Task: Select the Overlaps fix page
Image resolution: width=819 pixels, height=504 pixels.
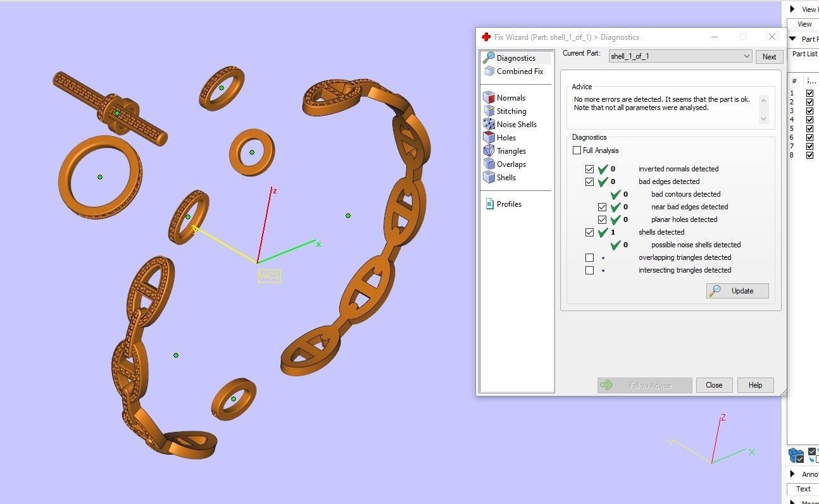Action: [x=511, y=164]
